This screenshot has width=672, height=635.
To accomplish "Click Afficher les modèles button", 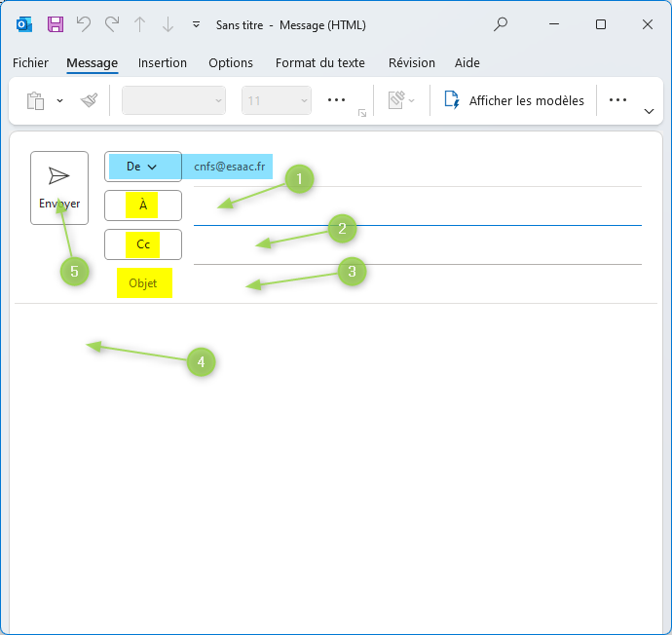I will coord(514,100).
